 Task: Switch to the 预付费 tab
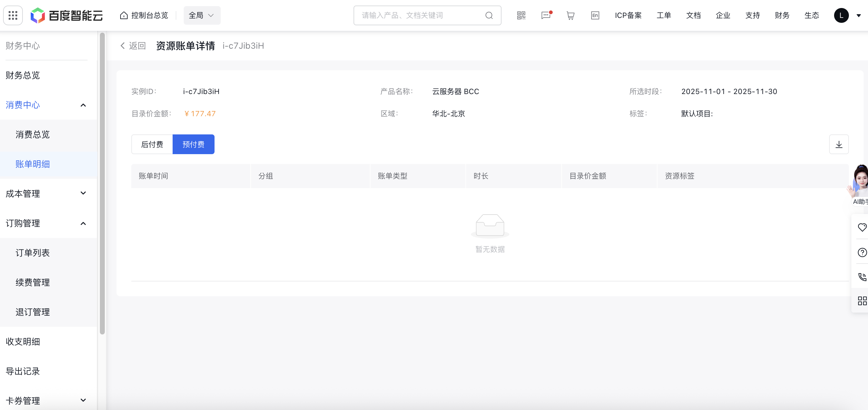click(x=193, y=144)
